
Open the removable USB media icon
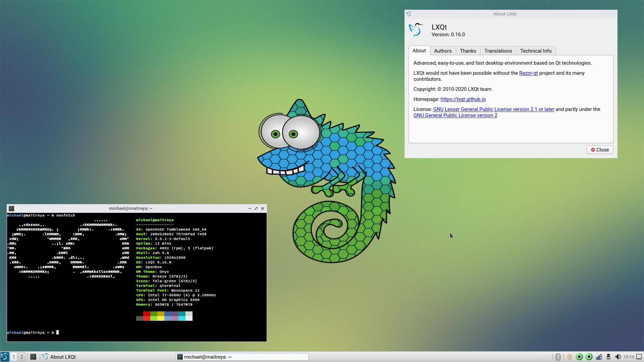[608, 357]
